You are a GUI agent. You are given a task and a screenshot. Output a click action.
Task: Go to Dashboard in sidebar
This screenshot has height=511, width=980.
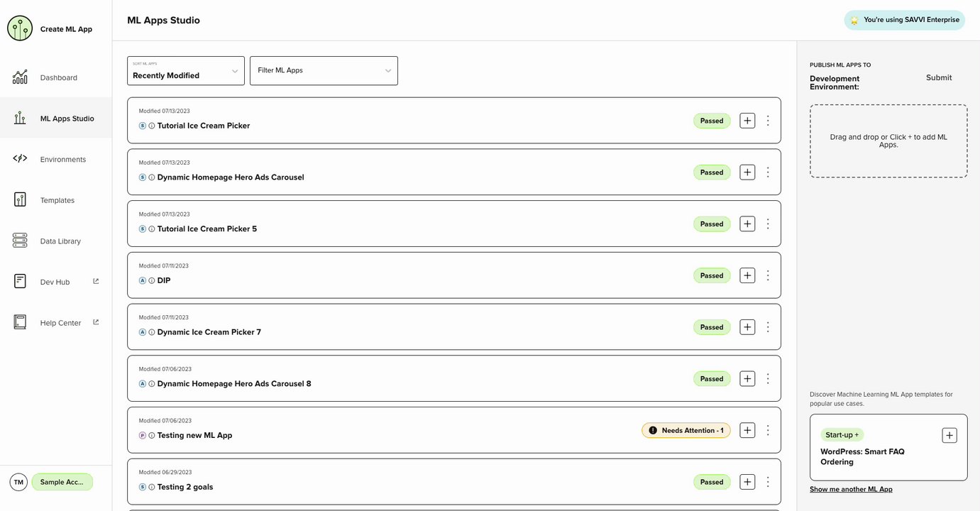[x=58, y=77]
